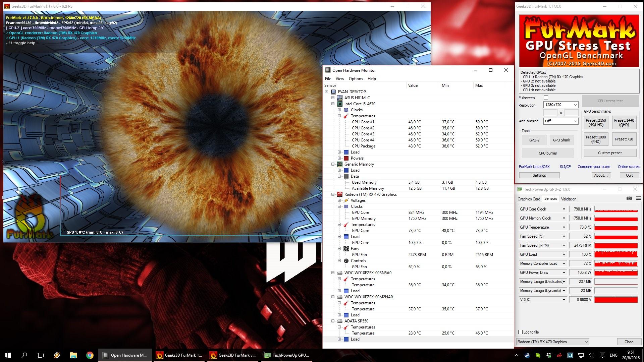Open the GPU-Z hamburger menu icon
This screenshot has height=362, width=644.
(x=638, y=198)
